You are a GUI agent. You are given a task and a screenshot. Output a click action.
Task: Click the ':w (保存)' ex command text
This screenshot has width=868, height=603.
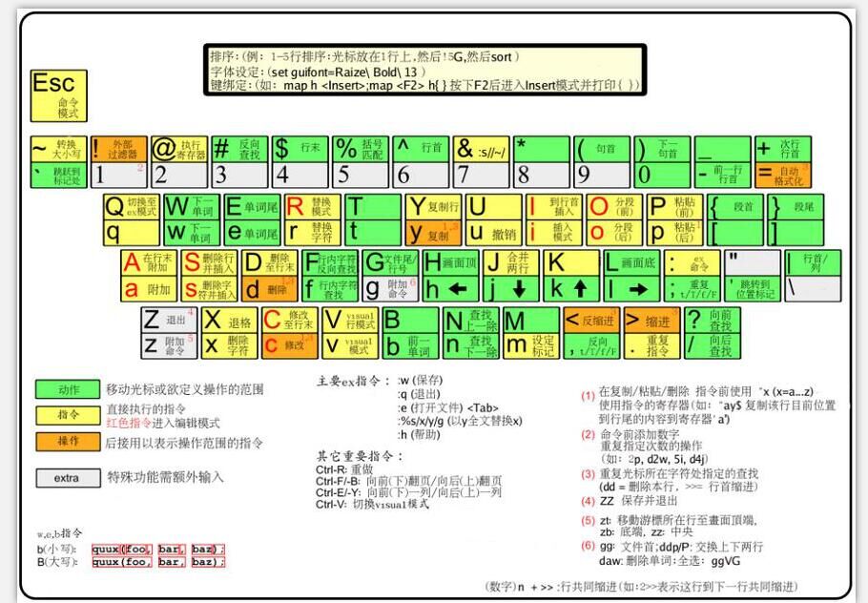click(x=420, y=381)
